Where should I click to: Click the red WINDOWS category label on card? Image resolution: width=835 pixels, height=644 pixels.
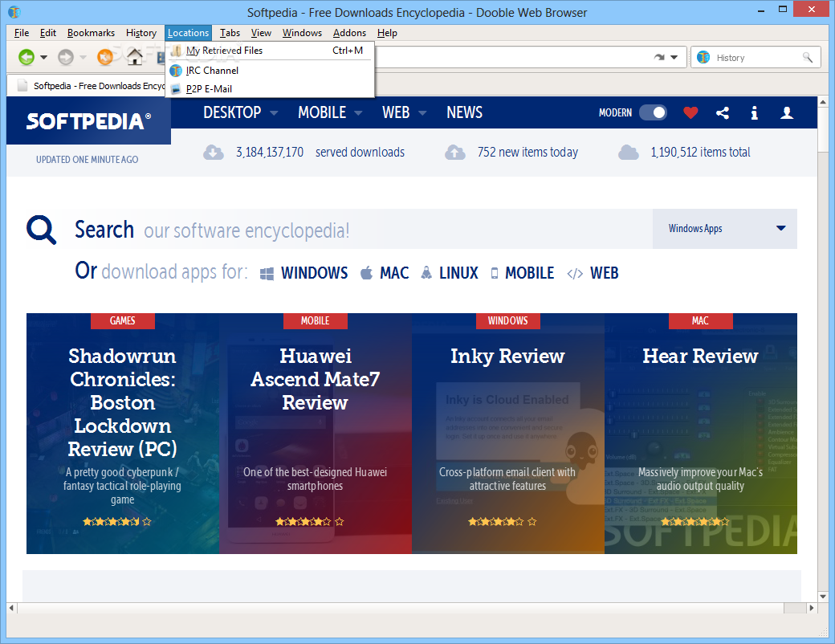click(508, 320)
